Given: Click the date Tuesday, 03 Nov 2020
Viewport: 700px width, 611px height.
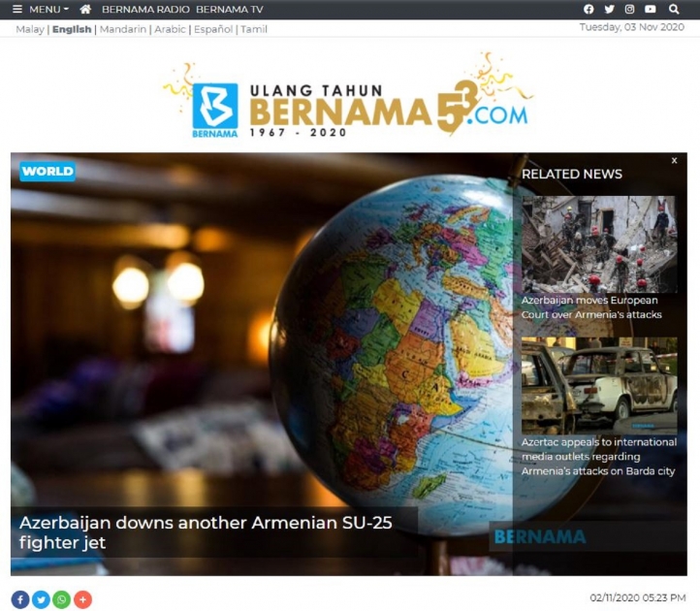Looking at the screenshot, I should point(632,27).
